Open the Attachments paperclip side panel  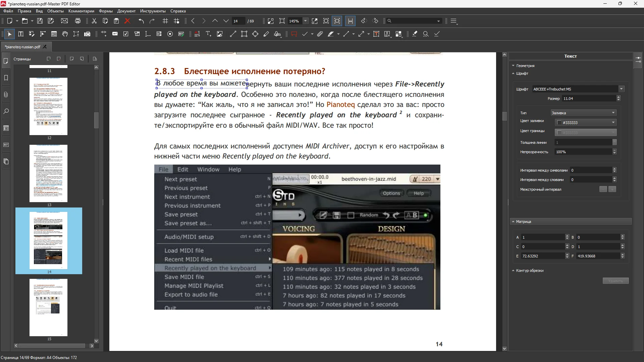pos(6,95)
